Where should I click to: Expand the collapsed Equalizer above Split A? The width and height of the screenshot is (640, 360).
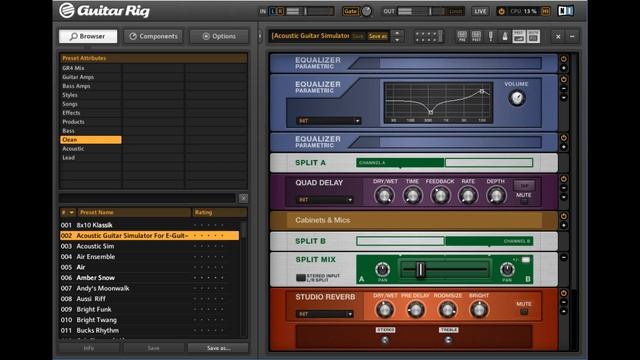coord(564,147)
